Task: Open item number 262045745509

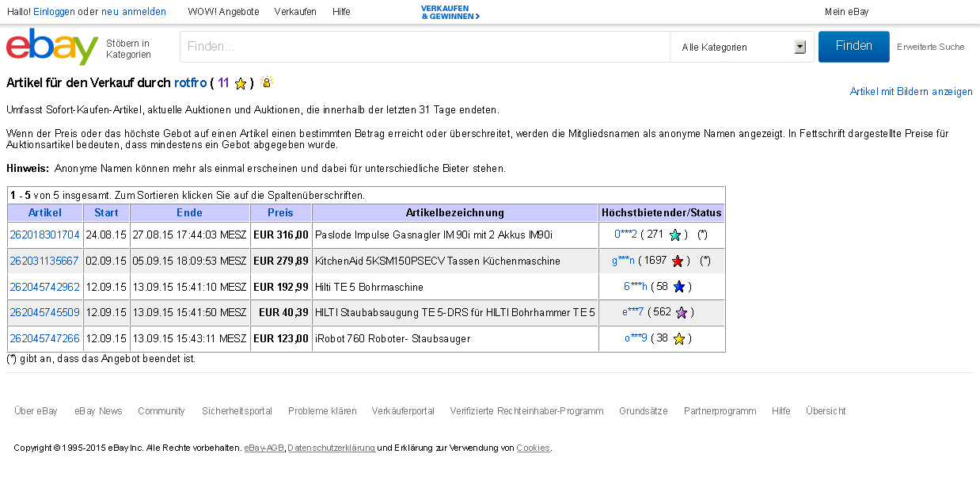Action: click(45, 313)
